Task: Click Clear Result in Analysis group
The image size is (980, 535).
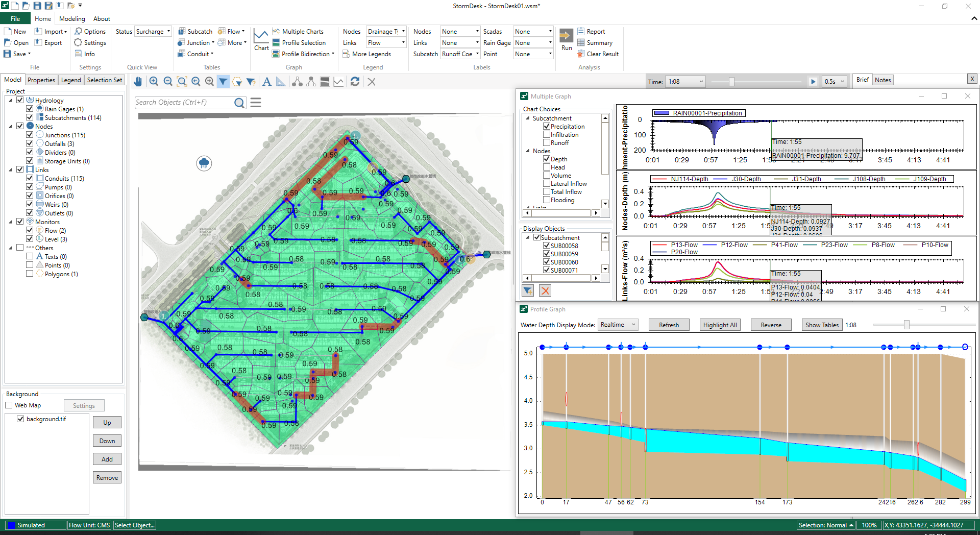Action: pos(598,54)
